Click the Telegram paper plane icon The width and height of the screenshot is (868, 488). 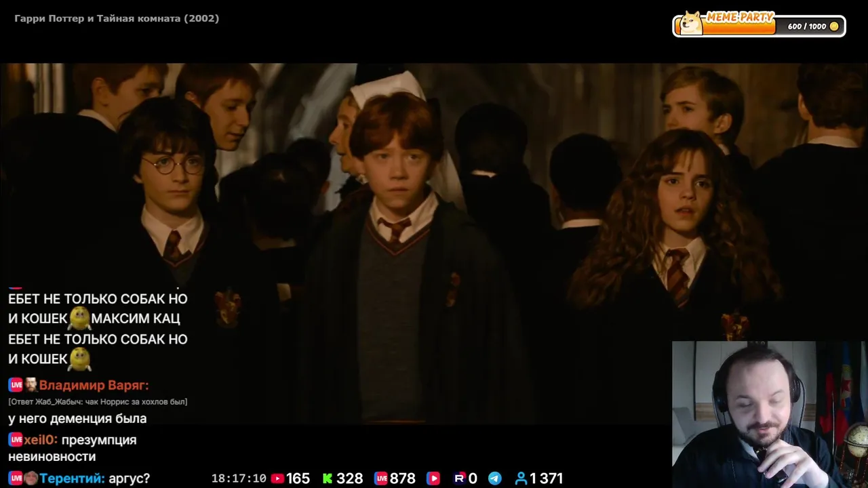tap(495, 479)
